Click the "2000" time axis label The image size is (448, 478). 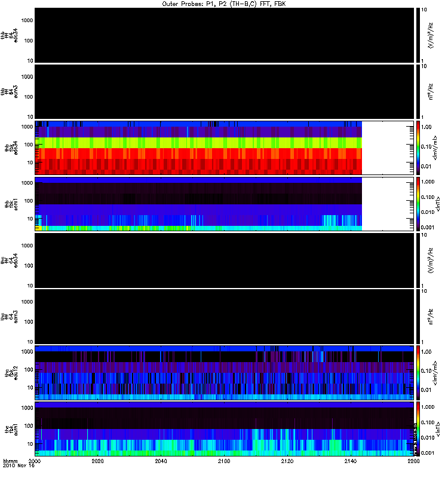click(35, 461)
